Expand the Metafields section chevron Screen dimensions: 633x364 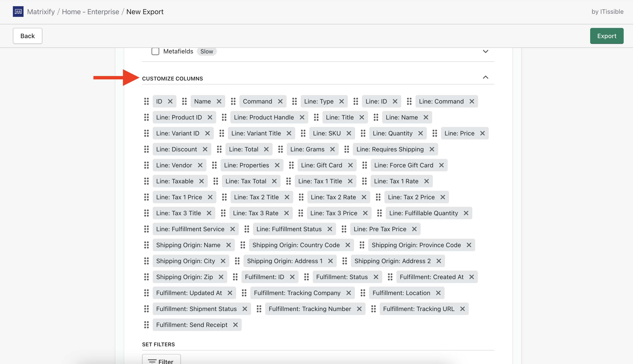pos(485,51)
